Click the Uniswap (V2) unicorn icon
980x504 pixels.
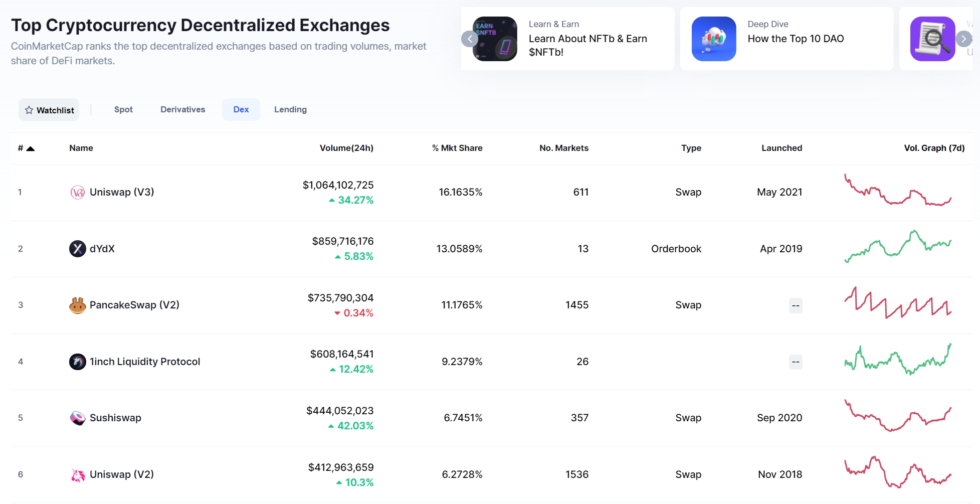tap(77, 475)
